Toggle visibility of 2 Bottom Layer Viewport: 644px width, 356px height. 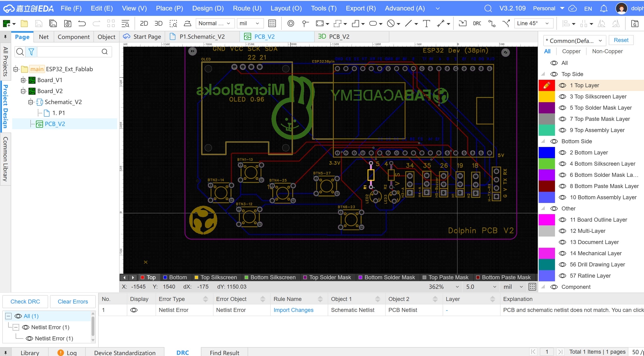point(562,153)
